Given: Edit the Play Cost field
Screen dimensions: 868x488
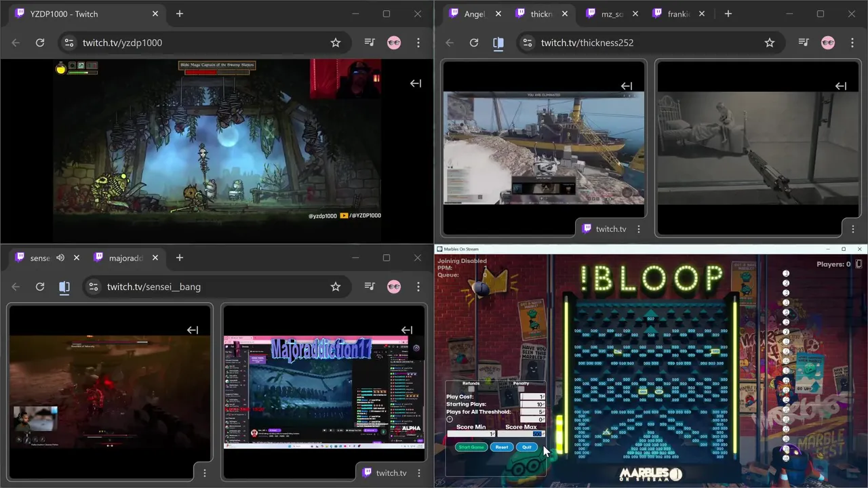Looking at the screenshot, I should pyautogui.click(x=532, y=396).
